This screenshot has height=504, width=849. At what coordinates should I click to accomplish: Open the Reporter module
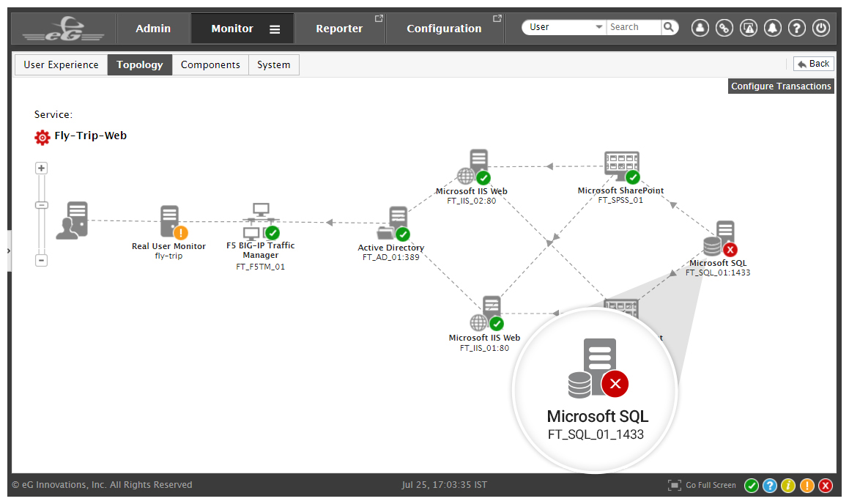click(x=339, y=29)
